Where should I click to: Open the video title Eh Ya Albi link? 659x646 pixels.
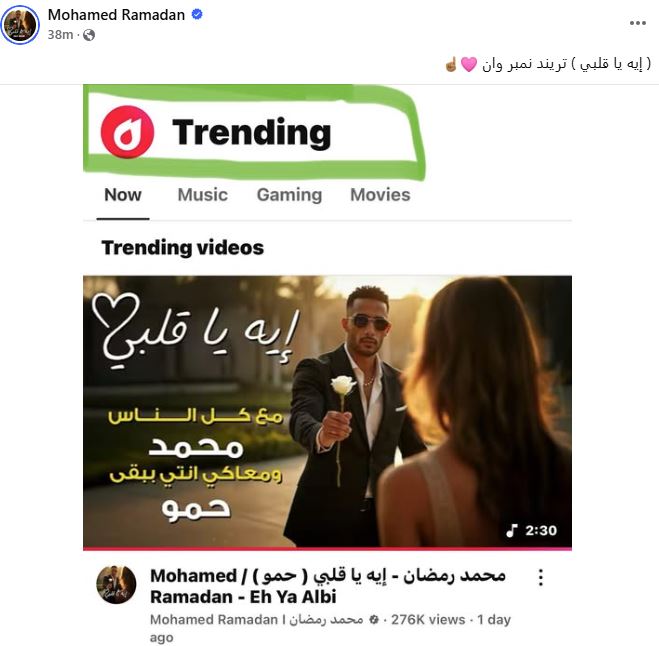328,586
